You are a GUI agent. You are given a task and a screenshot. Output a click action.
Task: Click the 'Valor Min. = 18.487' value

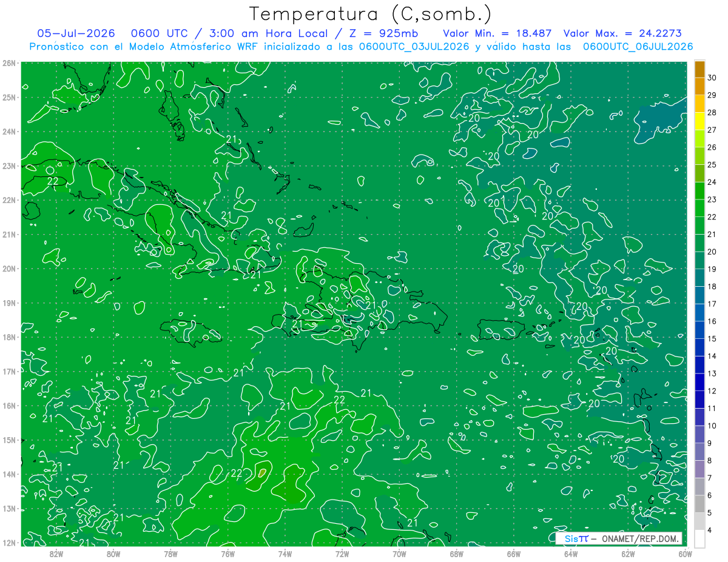tap(497, 33)
